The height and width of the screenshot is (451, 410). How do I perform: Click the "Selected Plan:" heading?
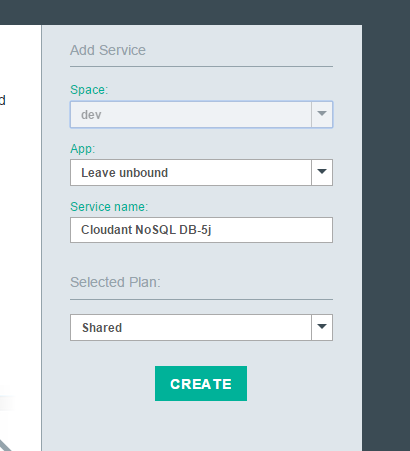click(115, 282)
